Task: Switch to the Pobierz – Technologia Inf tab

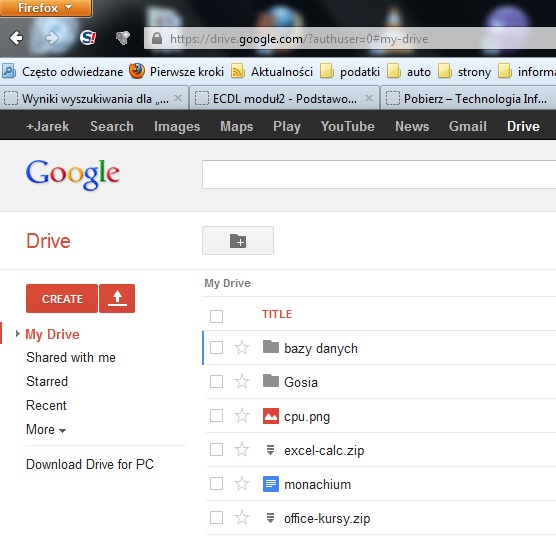Action: (x=468, y=98)
